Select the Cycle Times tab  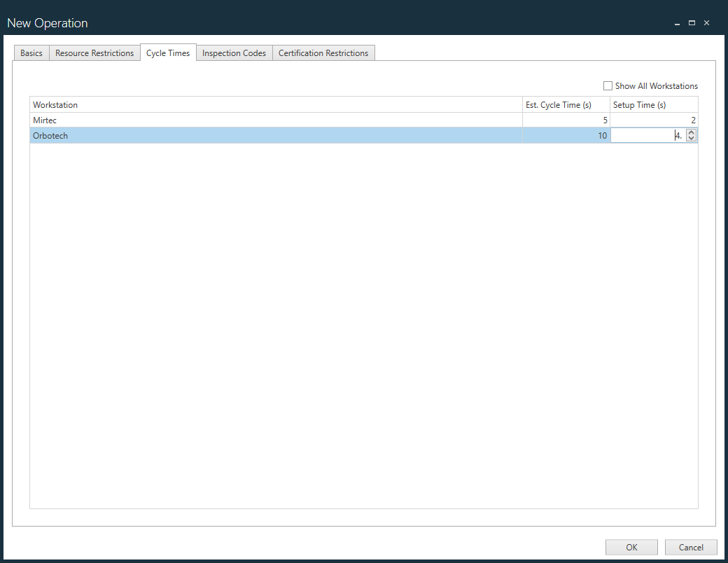[168, 53]
